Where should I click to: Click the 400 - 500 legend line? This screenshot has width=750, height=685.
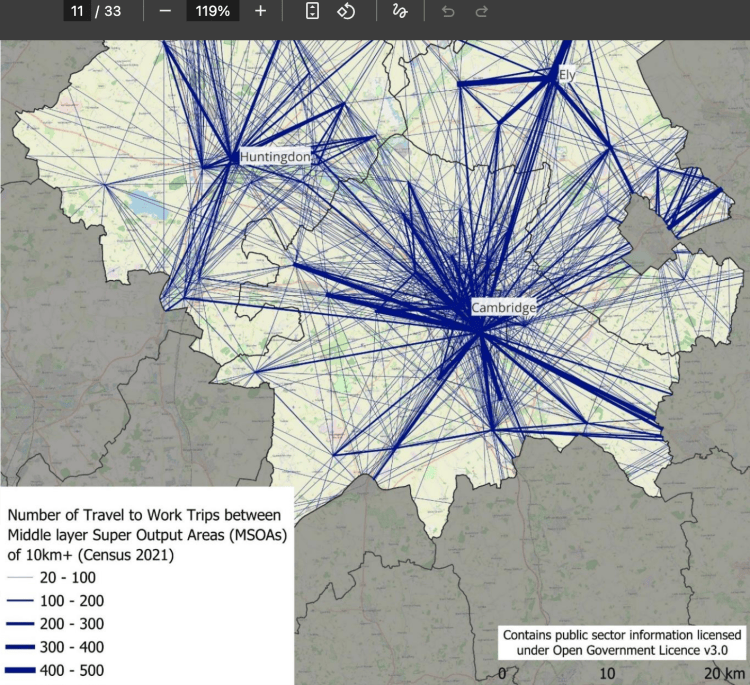(x=20, y=670)
